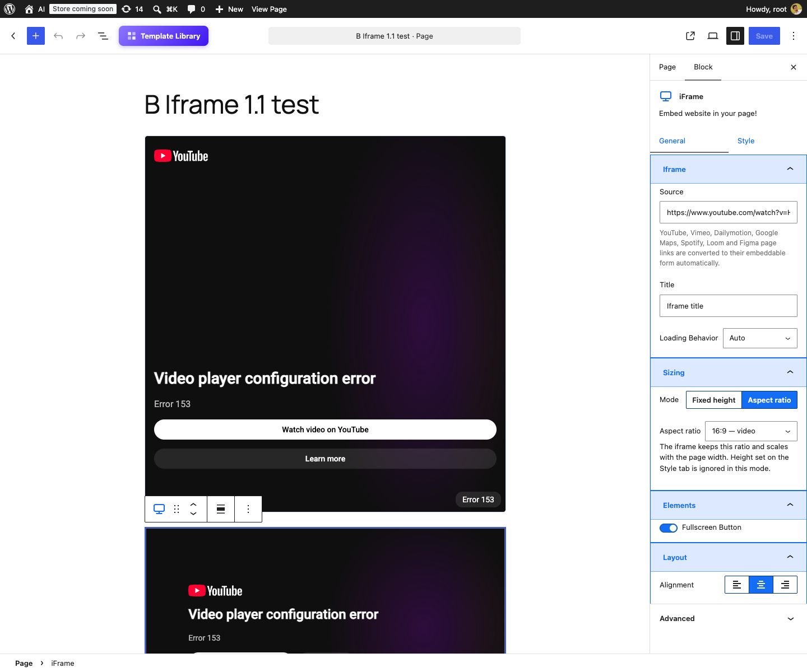Click the WordPress logo in admin bar
The height and width of the screenshot is (672, 807).
coord(10,9)
